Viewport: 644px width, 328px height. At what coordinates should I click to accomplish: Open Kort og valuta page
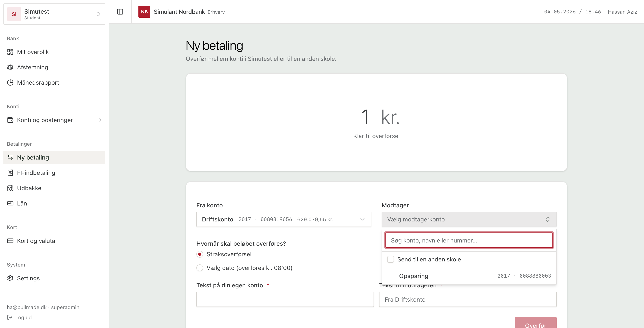click(x=54, y=241)
